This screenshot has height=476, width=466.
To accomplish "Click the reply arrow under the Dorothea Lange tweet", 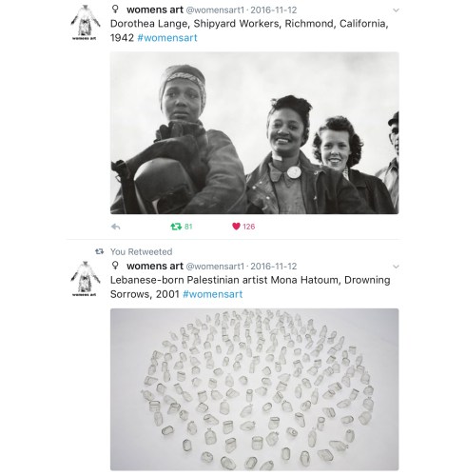I will click(x=116, y=227).
